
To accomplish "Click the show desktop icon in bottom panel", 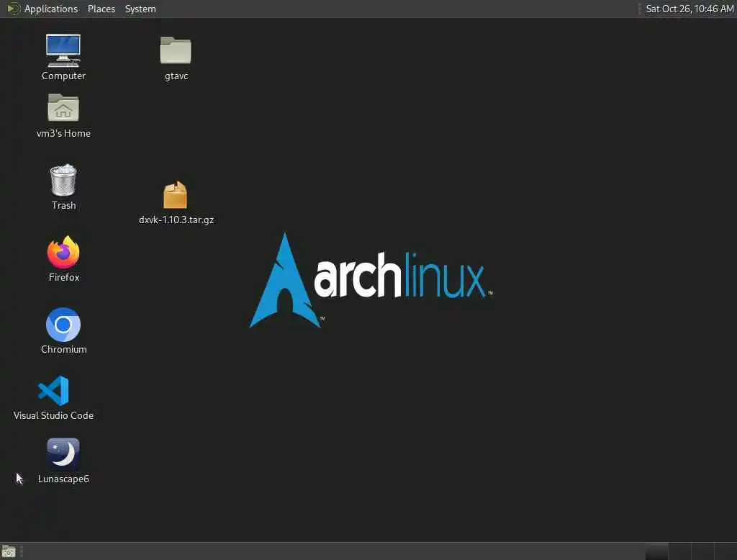I will (9, 551).
